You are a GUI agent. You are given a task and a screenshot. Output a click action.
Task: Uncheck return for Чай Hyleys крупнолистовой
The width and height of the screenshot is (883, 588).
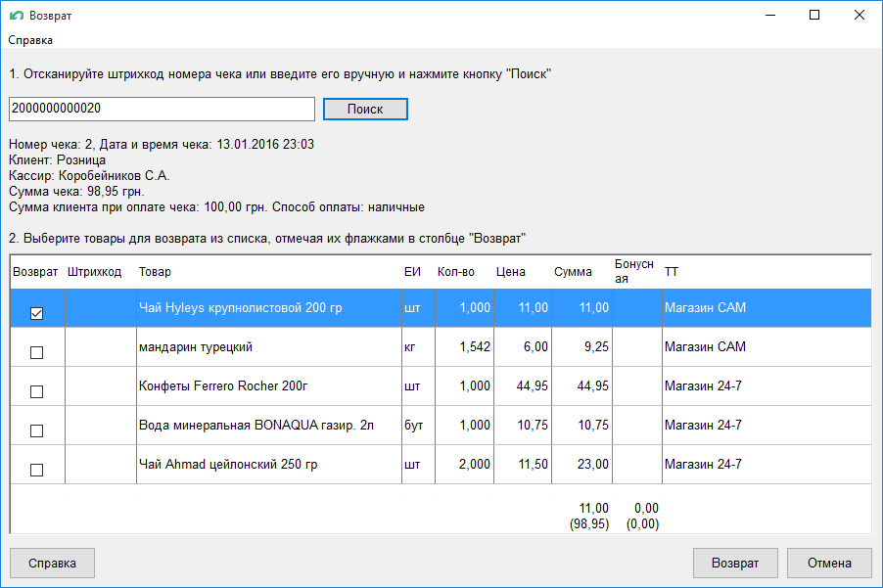pos(37,314)
